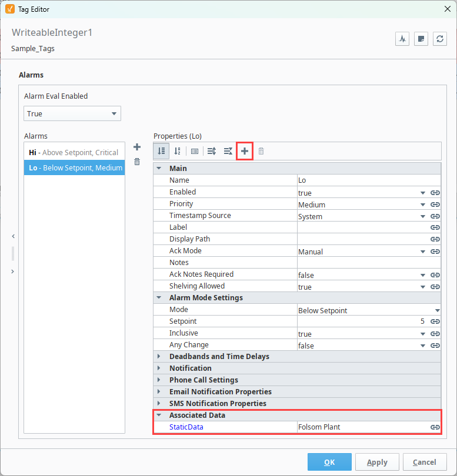Add associated data with properties plus icon

(245, 151)
